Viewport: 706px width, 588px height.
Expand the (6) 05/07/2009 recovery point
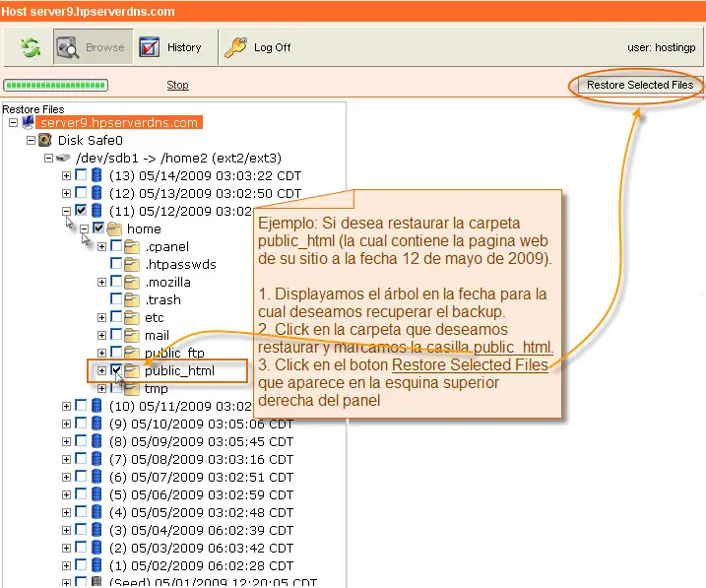pos(66,478)
